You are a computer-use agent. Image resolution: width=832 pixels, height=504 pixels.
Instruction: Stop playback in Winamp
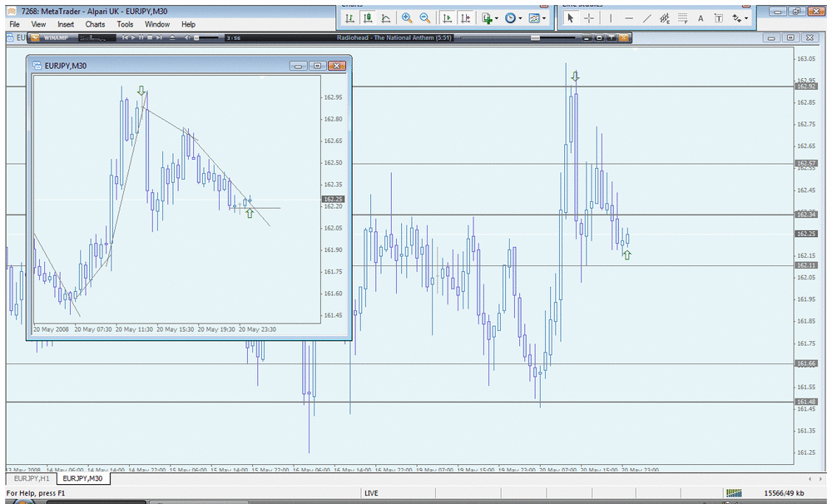(150, 37)
